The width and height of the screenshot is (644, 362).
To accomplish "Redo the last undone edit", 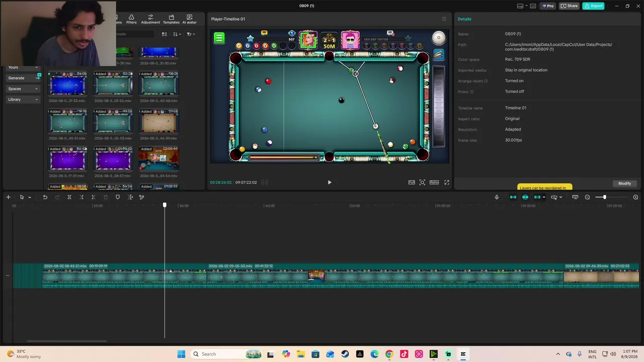I will click(x=57, y=197).
